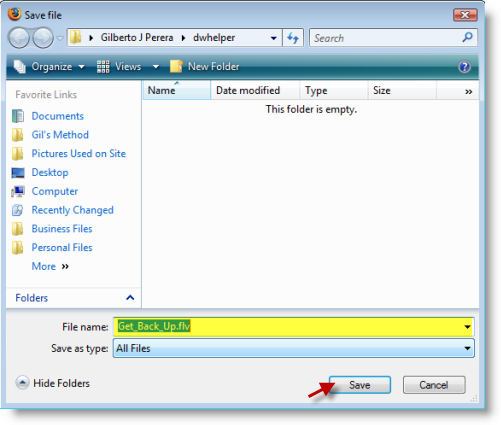Click the New Folder icon

tap(176, 66)
